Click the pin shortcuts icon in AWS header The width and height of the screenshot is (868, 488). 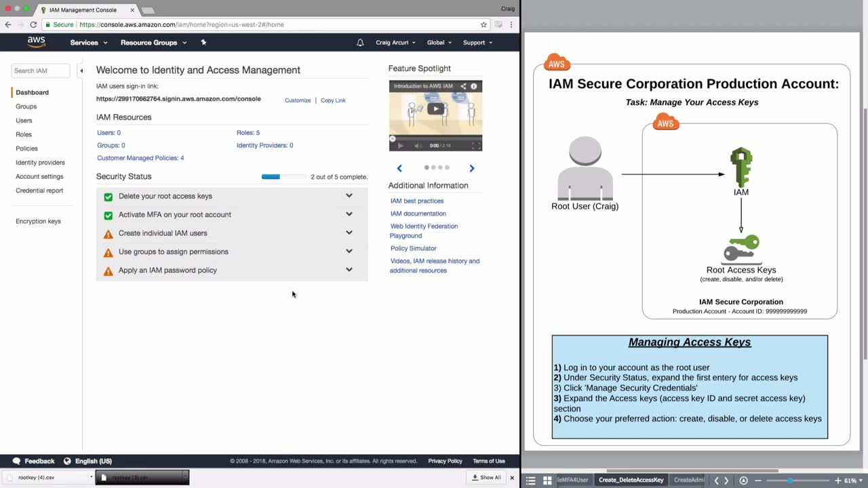[203, 42]
